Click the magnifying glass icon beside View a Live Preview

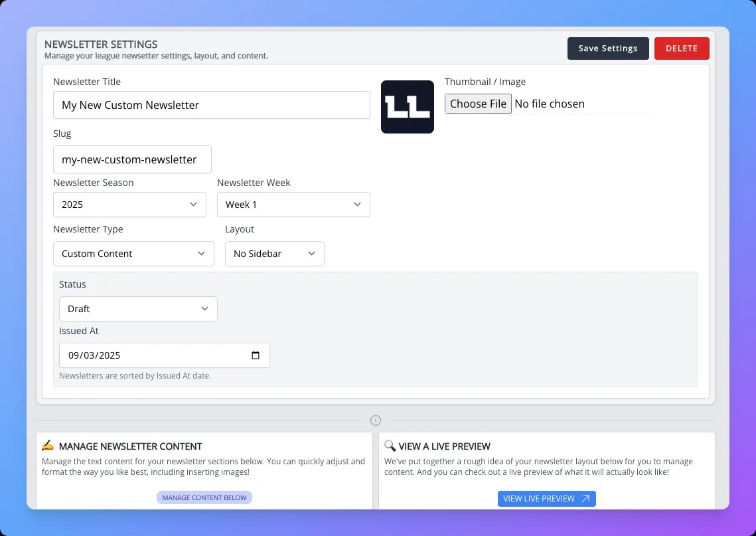390,446
